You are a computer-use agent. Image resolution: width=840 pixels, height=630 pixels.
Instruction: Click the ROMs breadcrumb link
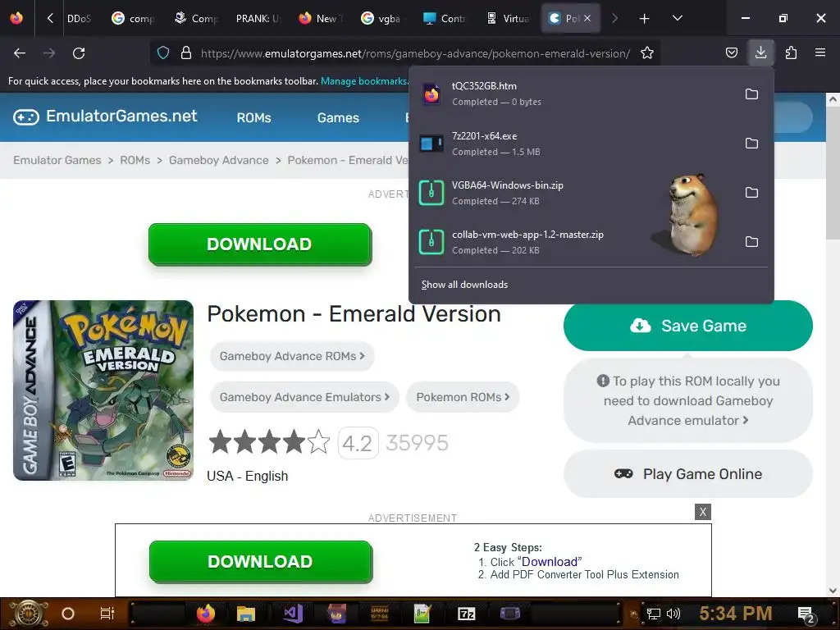(x=135, y=160)
